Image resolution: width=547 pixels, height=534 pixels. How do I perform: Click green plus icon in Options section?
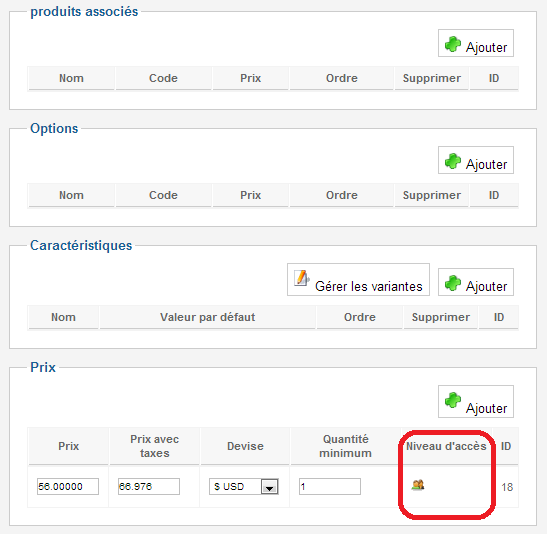[453, 161]
